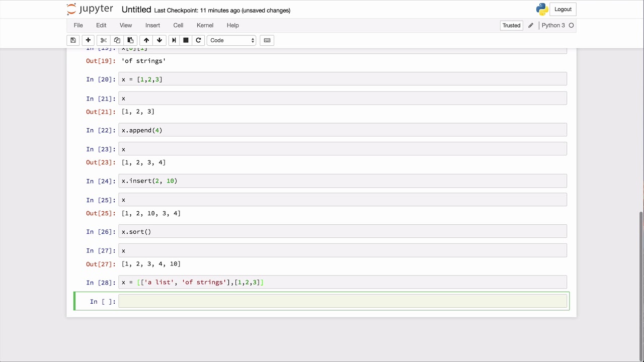Click cell 21 containing x

343,98
